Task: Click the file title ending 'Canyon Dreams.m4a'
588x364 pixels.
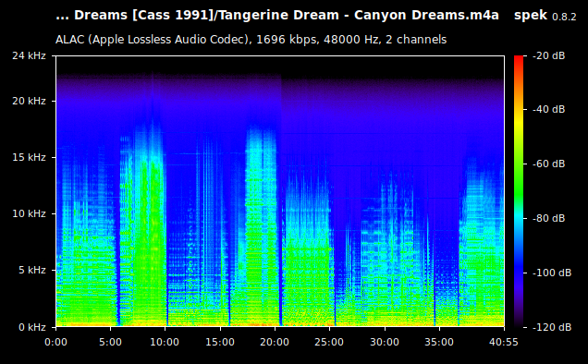Action: pos(277,16)
